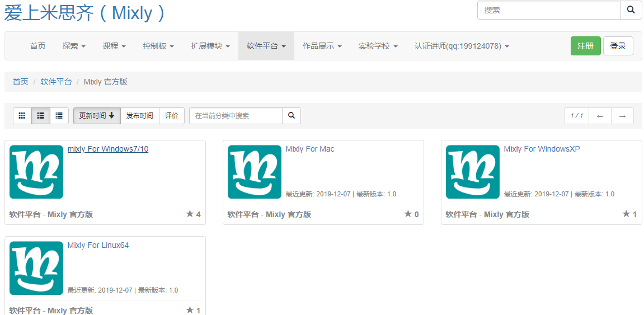
Task: Click the 1 / 1 page indicator
Action: coord(577,116)
